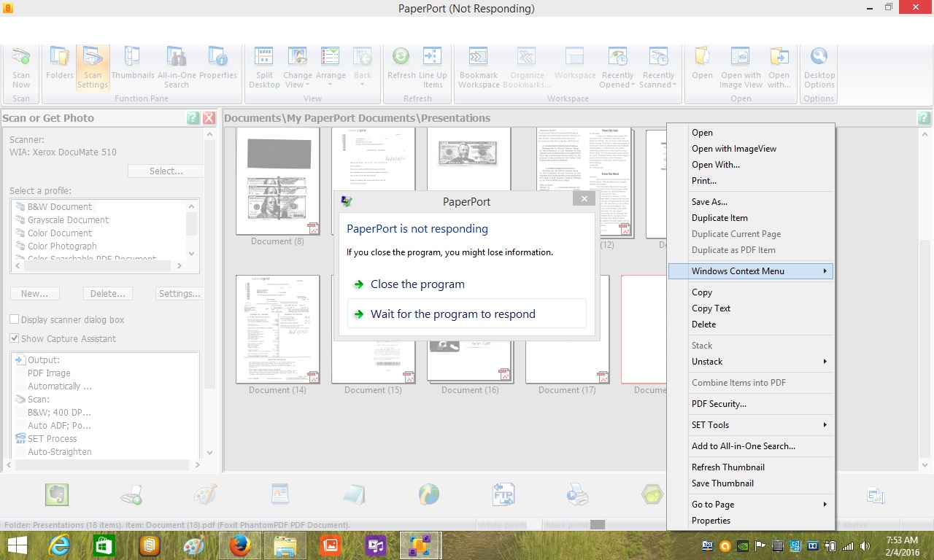Click the Workspace toolbar icon
Image resolution: width=934 pixels, height=560 pixels.
coord(574,57)
